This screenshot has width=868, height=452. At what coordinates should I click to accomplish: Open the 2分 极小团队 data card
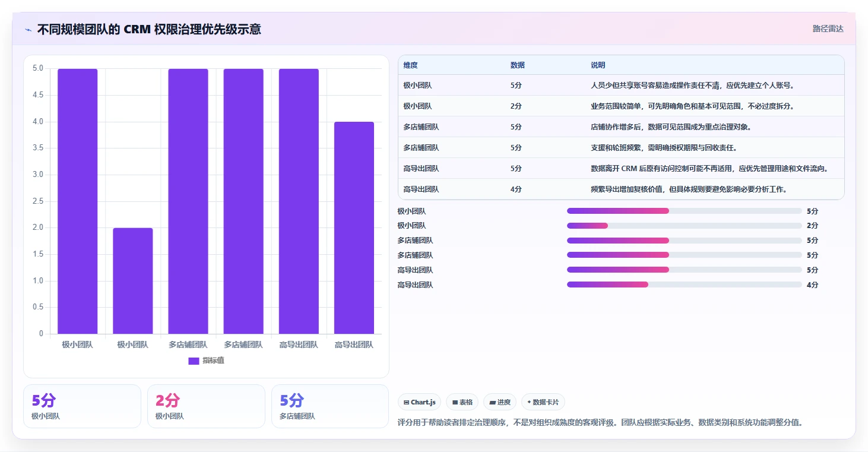tap(206, 406)
